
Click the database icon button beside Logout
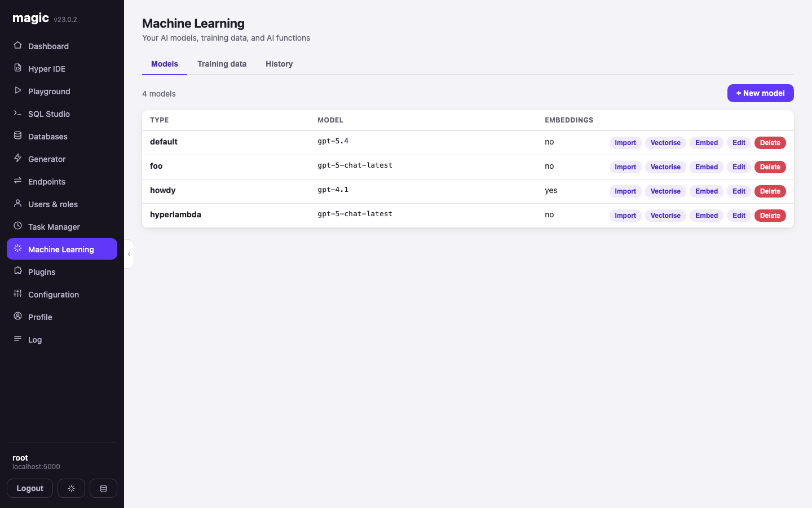(x=103, y=488)
